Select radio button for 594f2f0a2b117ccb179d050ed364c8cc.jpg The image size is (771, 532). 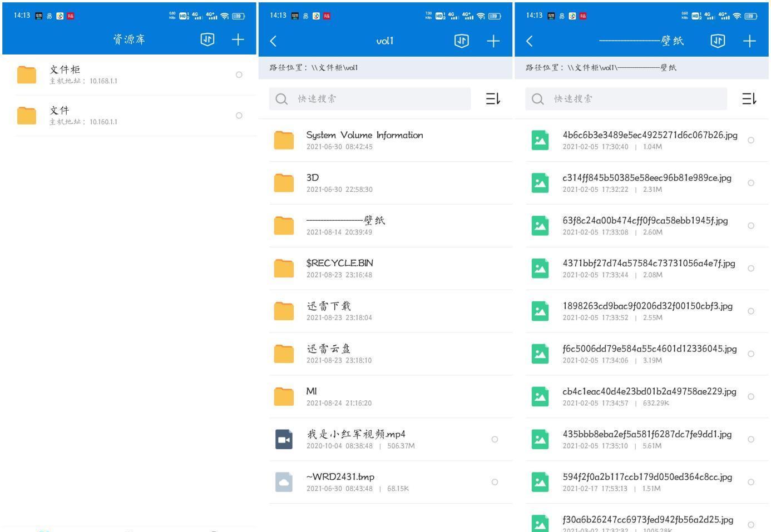751,482
